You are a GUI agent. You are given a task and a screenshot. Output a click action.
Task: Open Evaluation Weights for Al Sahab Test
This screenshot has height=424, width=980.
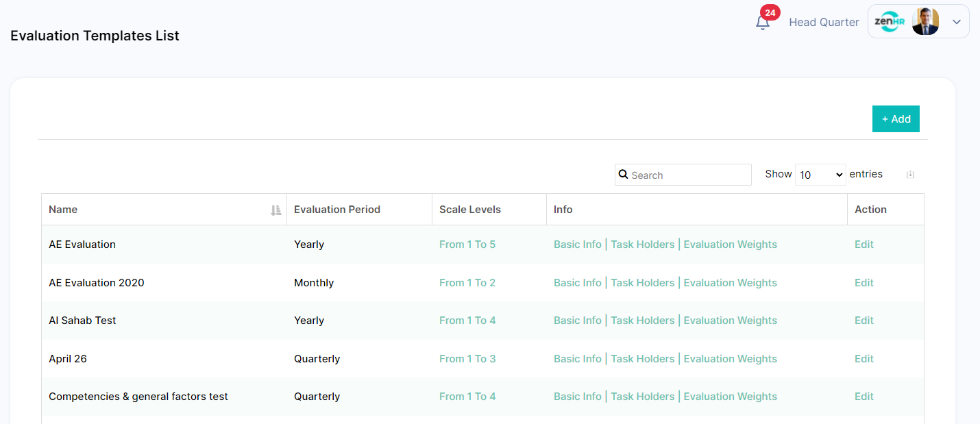click(731, 321)
